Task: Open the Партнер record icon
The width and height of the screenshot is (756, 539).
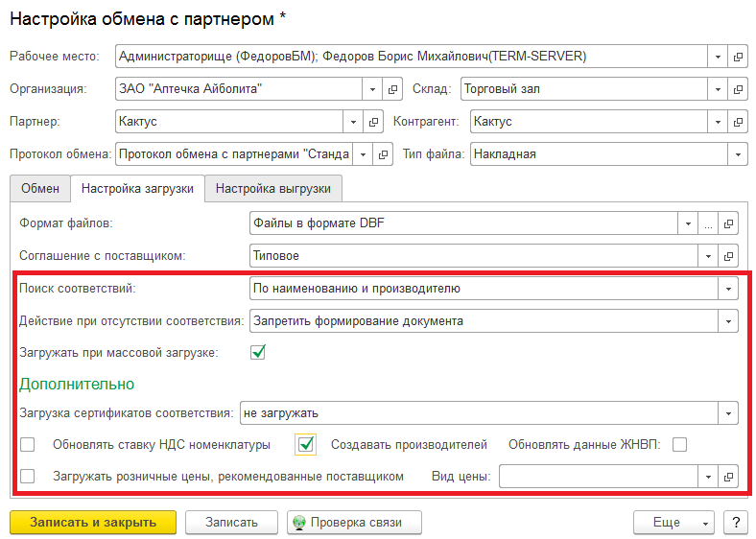Action: pos(373,122)
